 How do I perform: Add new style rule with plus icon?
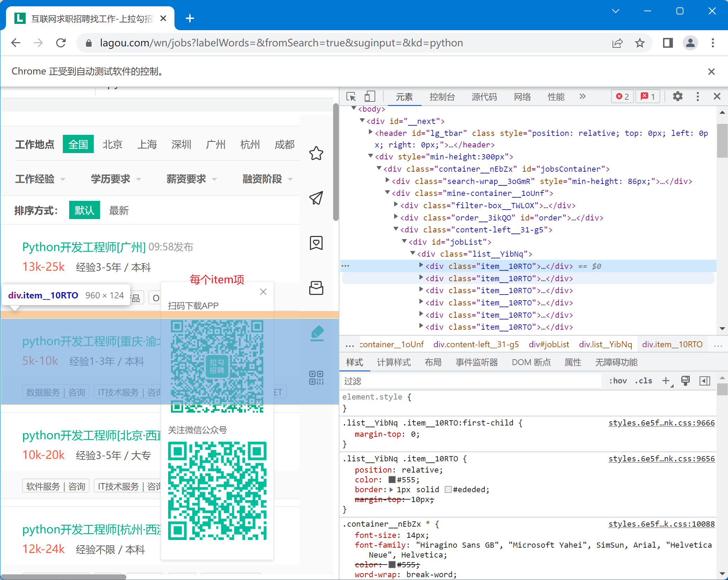pyautogui.click(x=666, y=381)
